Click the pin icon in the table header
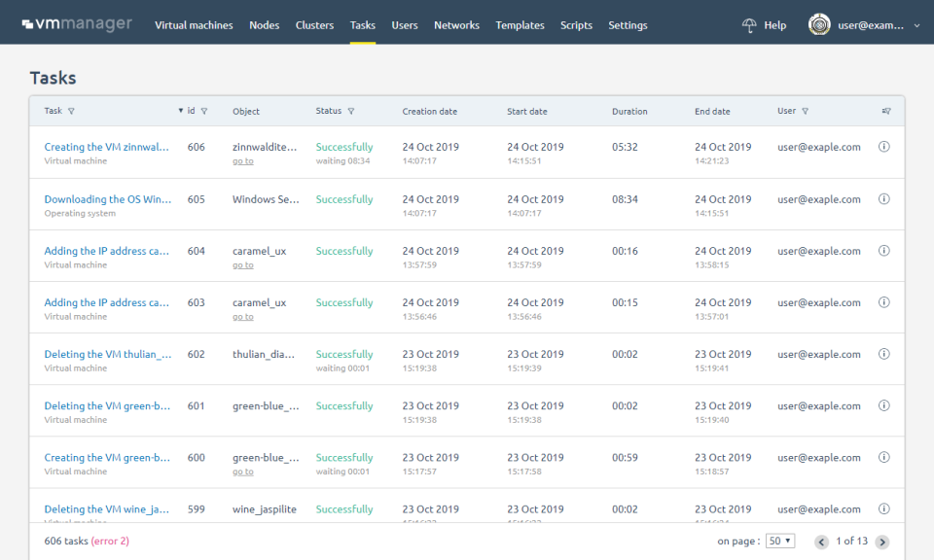The width and height of the screenshot is (934, 560). click(x=886, y=111)
